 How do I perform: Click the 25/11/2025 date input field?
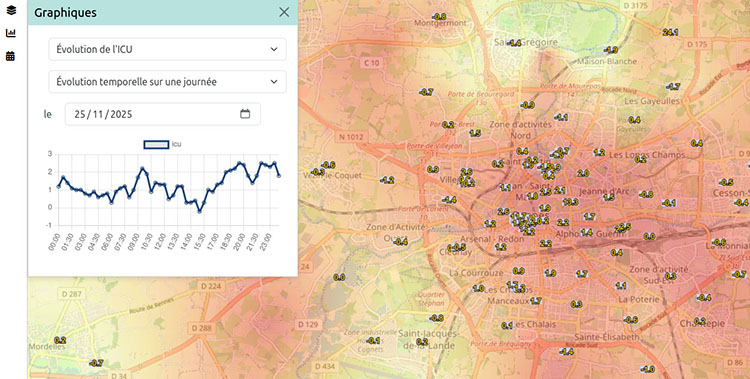[163, 114]
